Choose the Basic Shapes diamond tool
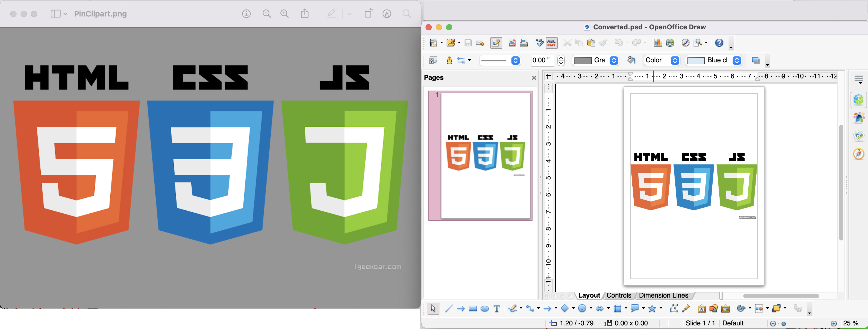Screen dimensions: 868x329 click(565, 308)
